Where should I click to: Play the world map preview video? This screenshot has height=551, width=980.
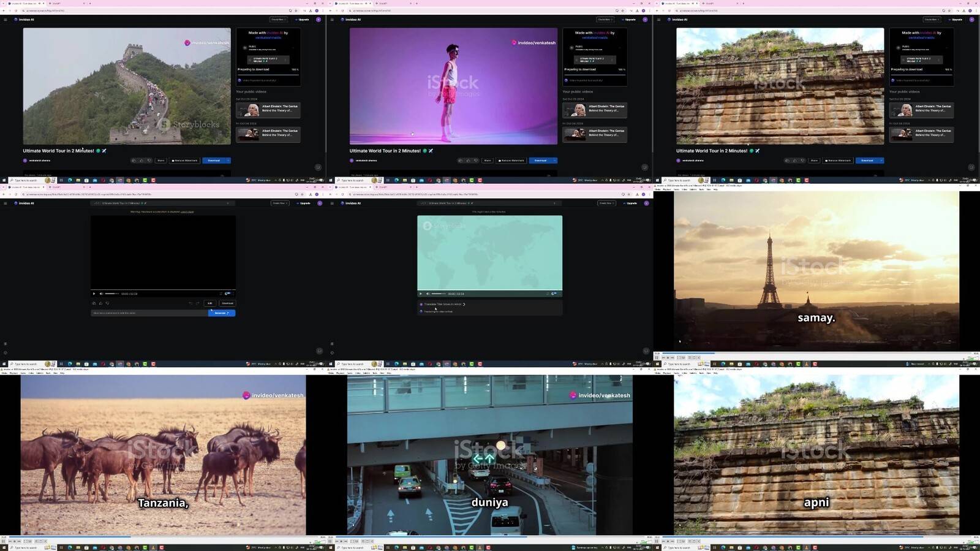pos(420,294)
